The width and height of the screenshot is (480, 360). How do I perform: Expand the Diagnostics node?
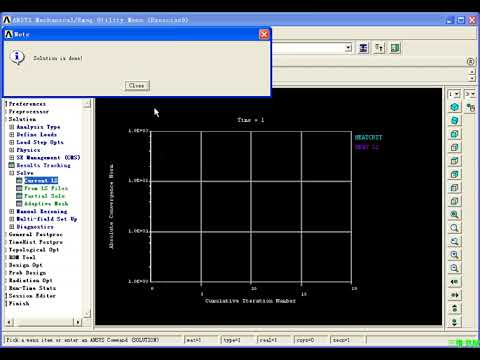tap(12, 227)
